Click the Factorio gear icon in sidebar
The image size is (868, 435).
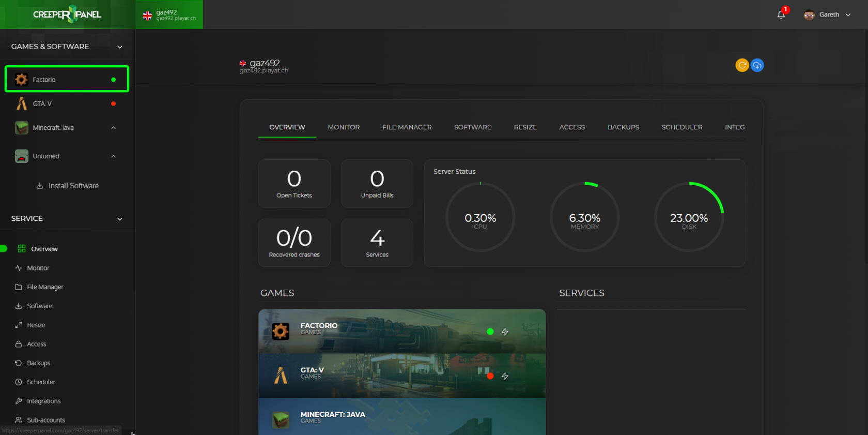[x=21, y=79]
